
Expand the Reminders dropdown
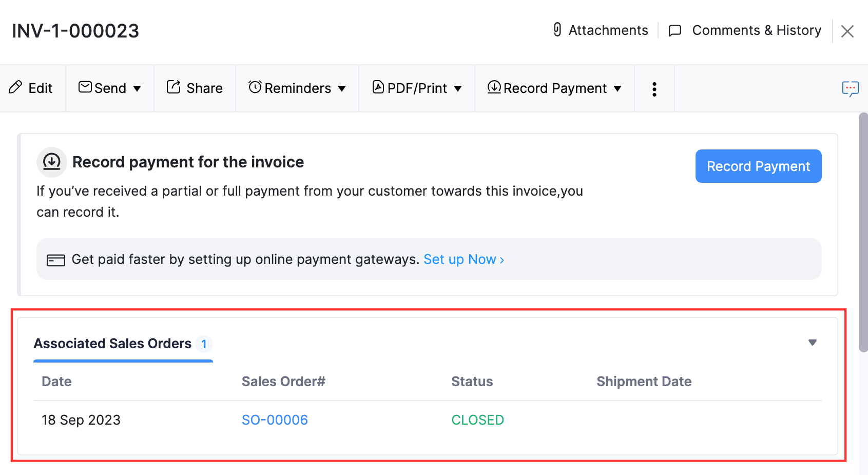point(297,88)
